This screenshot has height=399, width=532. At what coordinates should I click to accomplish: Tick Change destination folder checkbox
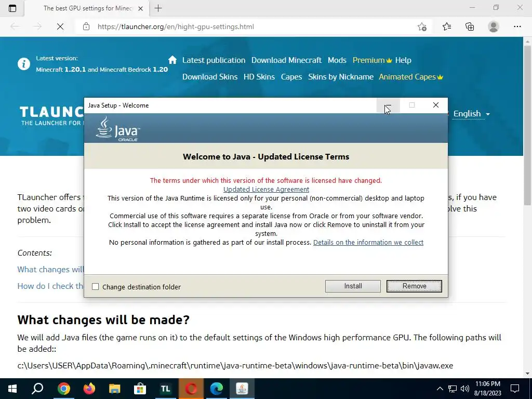(x=96, y=287)
